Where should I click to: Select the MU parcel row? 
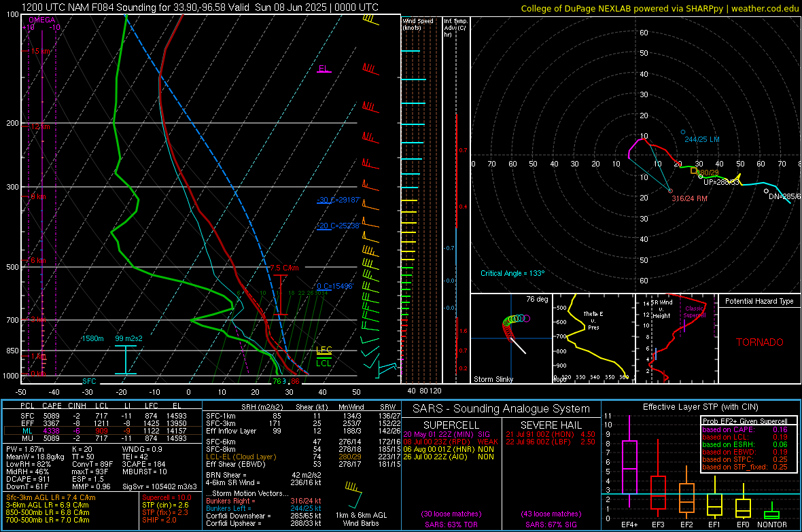[101, 438]
